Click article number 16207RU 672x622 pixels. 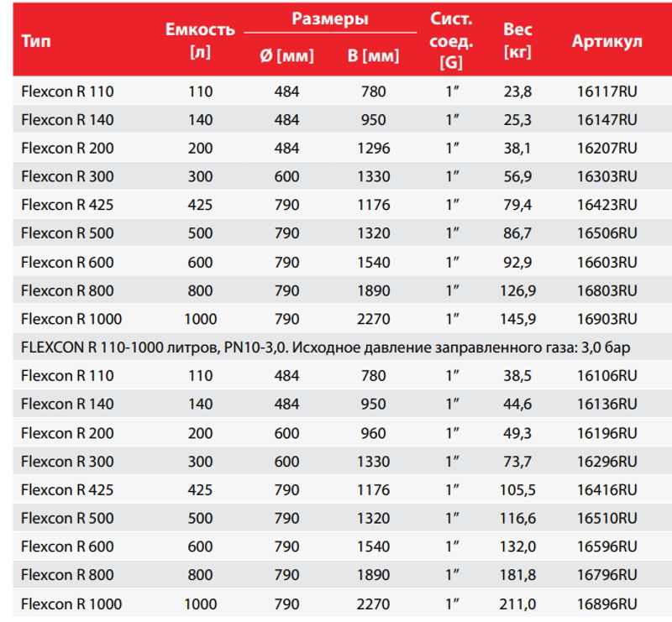(x=607, y=149)
